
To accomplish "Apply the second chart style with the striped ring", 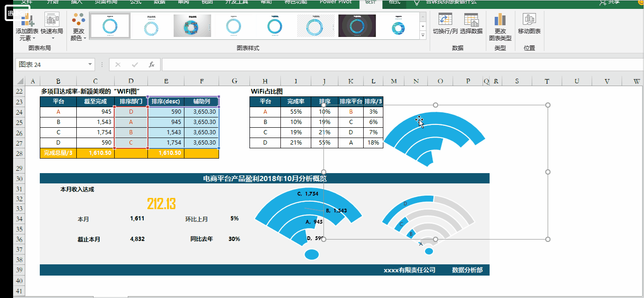I will (152, 25).
